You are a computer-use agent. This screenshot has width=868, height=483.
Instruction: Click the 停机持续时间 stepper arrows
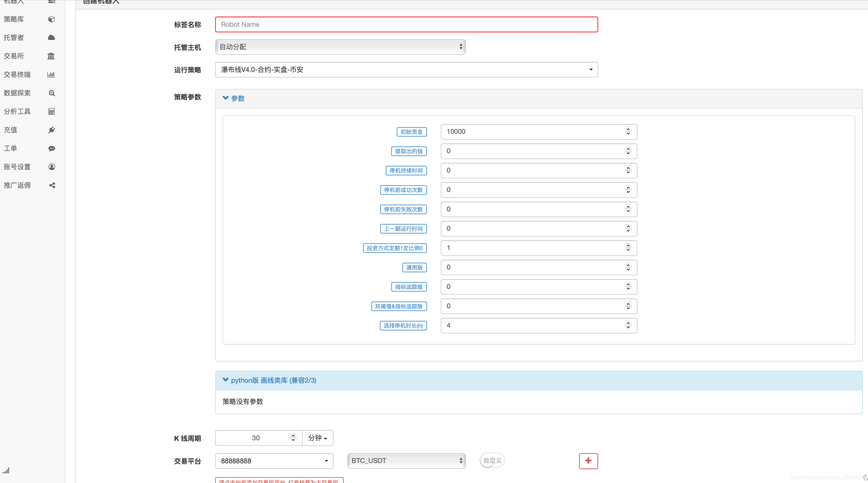point(628,170)
